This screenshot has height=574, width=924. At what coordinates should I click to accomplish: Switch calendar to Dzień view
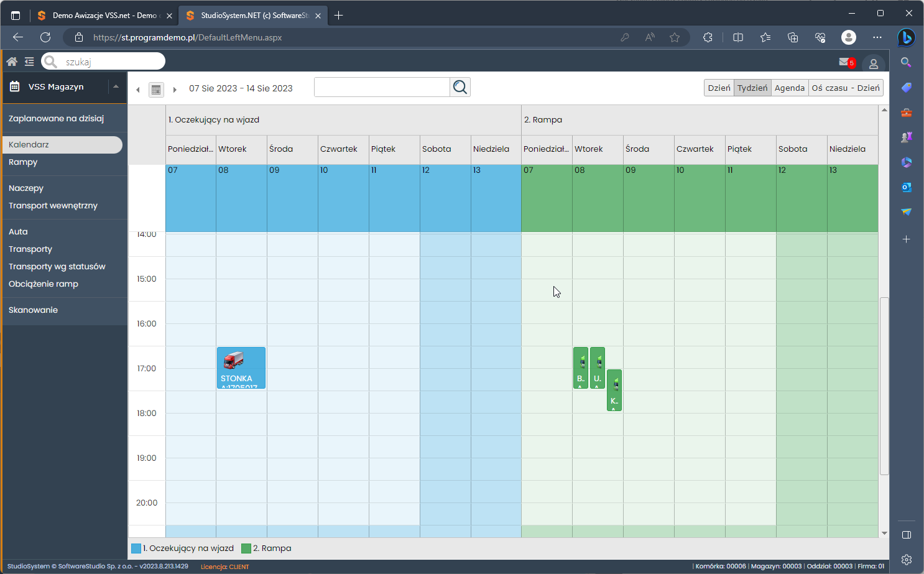click(719, 88)
